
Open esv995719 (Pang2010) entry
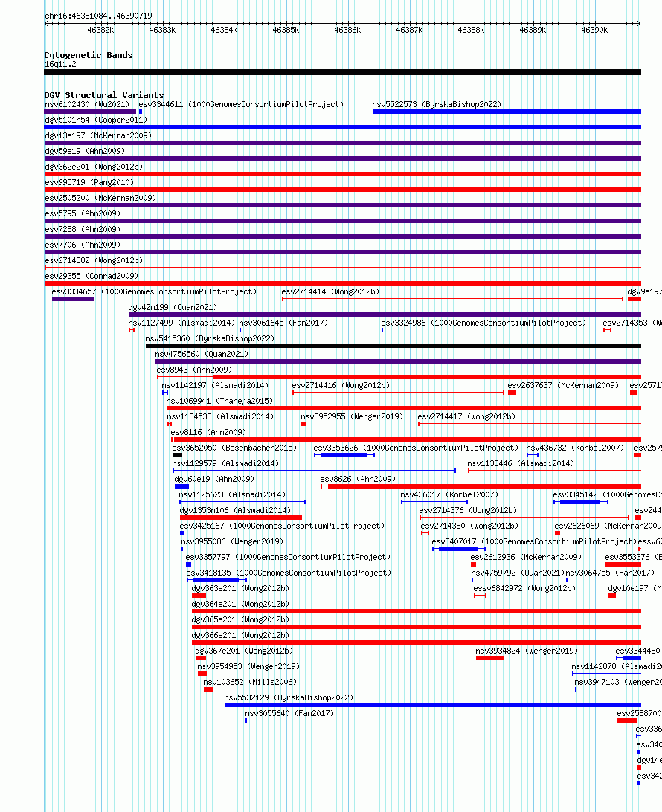pos(89,182)
